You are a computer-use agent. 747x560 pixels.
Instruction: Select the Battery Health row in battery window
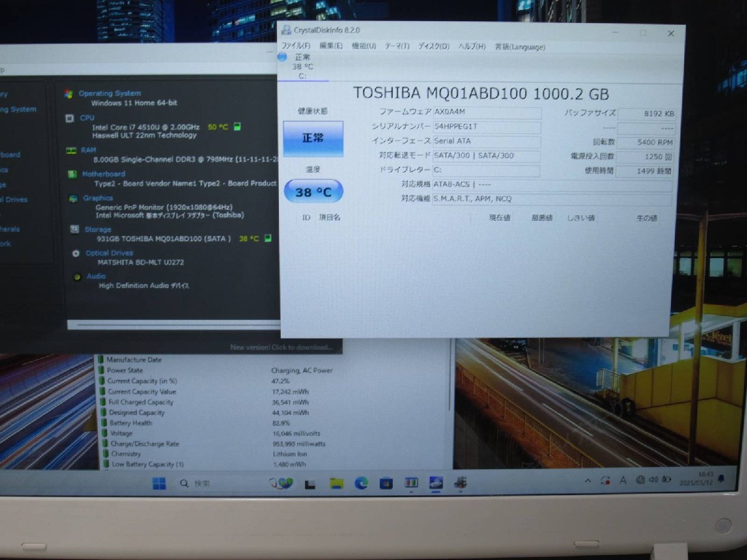click(274, 423)
